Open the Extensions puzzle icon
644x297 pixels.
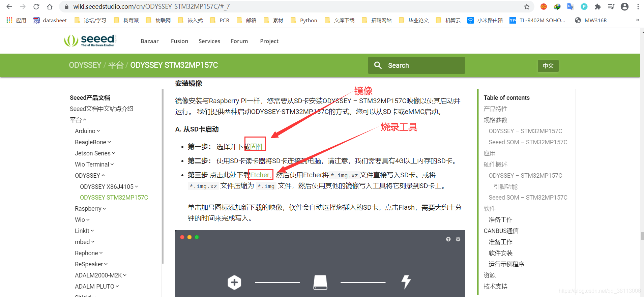click(597, 6)
